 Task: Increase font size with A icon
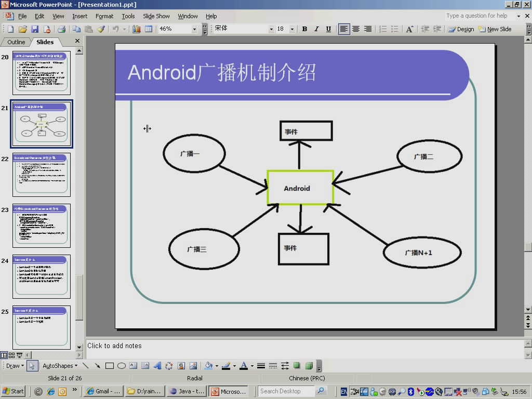click(409, 29)
